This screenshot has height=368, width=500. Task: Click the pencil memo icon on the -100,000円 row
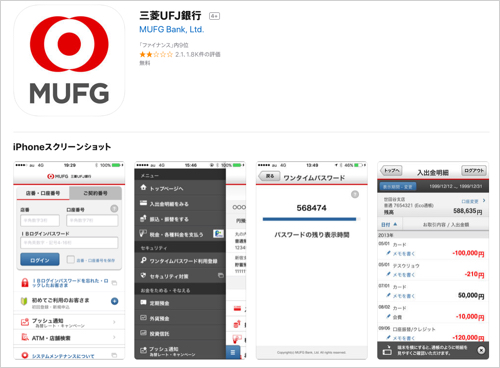coord(388,253)
